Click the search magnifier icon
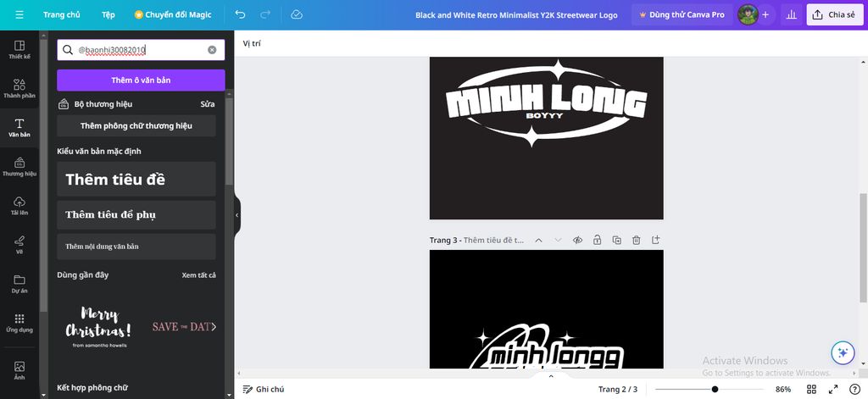Screen dimensions: 868x399 pos(68,50)
